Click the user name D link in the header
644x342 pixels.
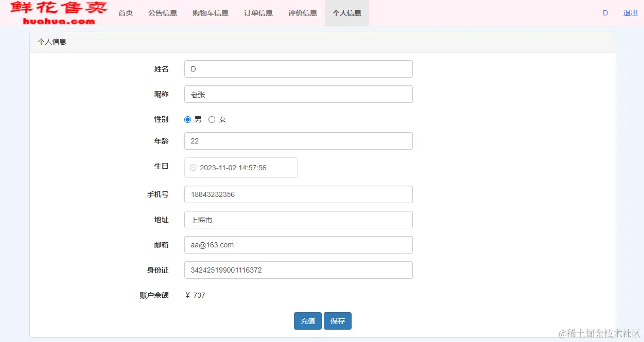coord(605,13)
